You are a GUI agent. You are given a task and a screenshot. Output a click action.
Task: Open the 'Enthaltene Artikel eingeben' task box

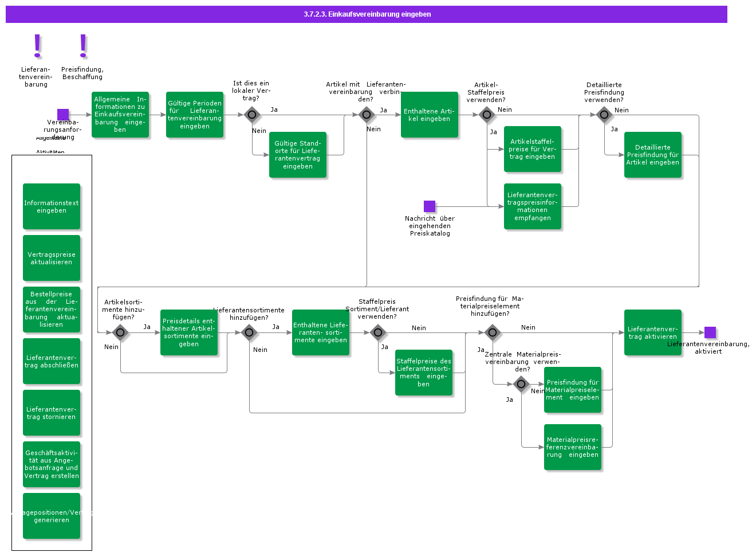430,115
